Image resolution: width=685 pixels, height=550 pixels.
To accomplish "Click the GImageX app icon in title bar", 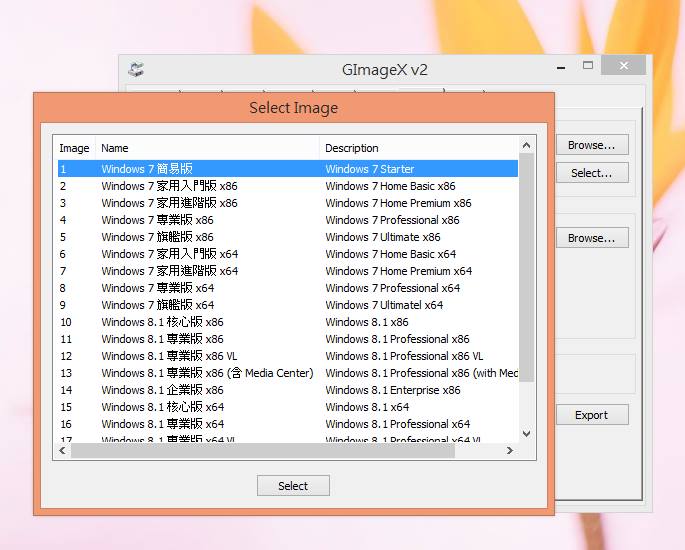I will pos(136,69).
